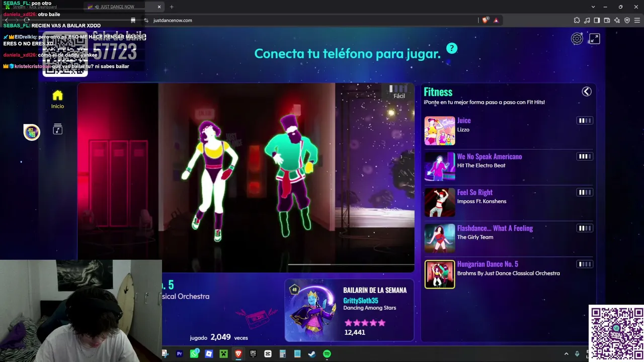The width and height of the screenshot is (644, 362).
Task: Open WhatsApp from the taskbar
Action: 194,354
